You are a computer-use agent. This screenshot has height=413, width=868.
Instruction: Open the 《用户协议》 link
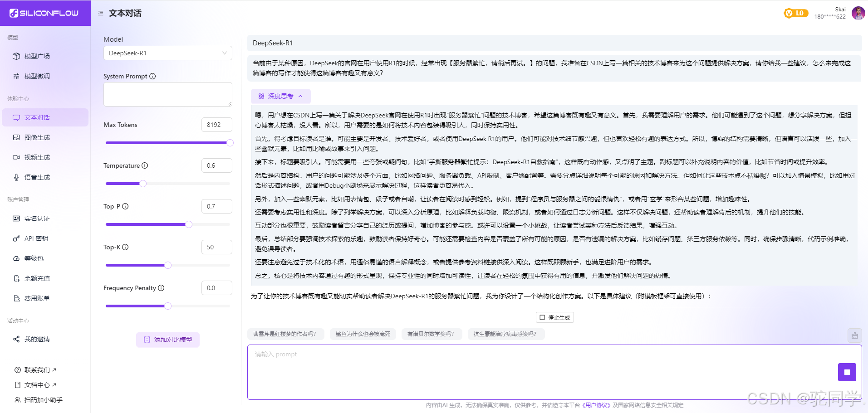[596, 405]
